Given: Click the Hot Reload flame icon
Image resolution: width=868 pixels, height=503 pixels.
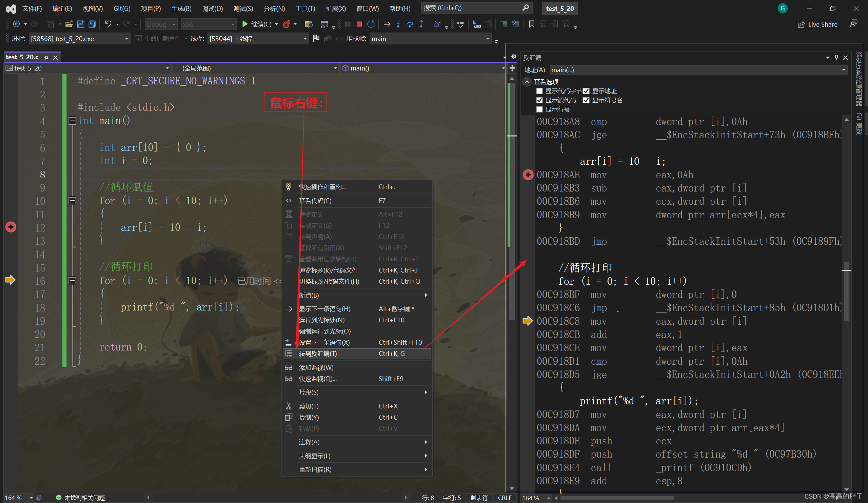Looking at the screenshot, I should pyautogui.click(x=286, y=24).
